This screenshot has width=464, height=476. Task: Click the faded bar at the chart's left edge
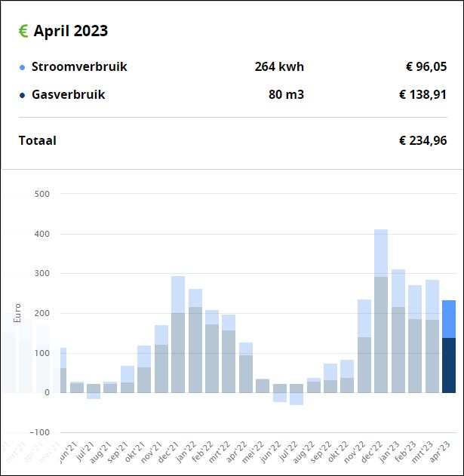point(9,355)
